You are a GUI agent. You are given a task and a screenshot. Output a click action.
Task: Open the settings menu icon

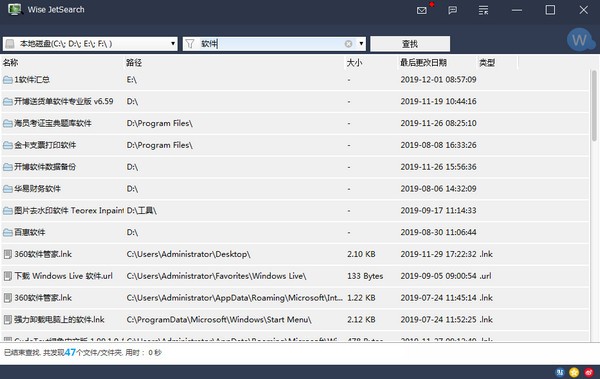483,10
